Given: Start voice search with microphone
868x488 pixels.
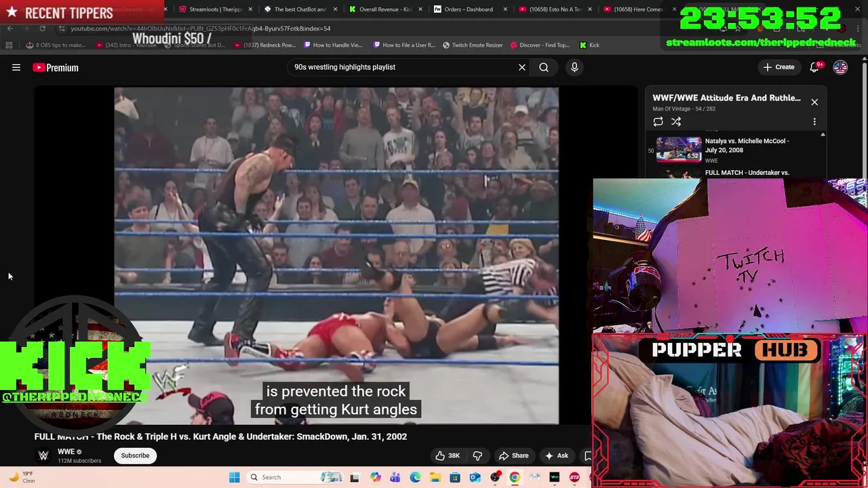Looking at the screenshot, I should pyautogui.click(x=574, y=67).
